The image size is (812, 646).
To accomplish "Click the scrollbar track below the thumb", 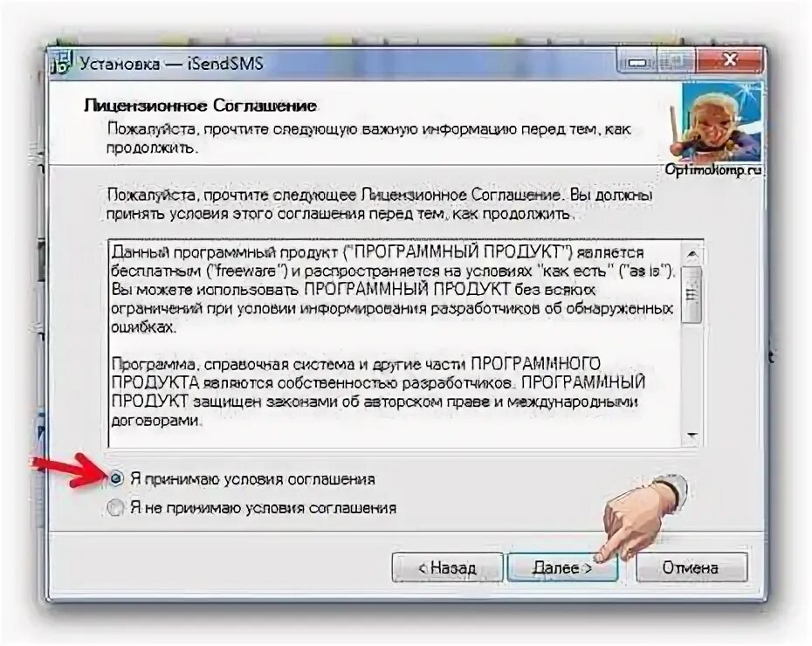I will (692, 375).
